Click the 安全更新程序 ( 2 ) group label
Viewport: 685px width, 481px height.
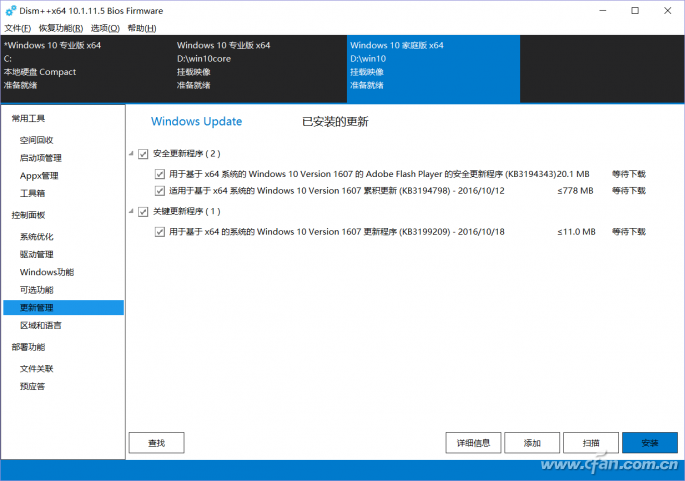187,154
